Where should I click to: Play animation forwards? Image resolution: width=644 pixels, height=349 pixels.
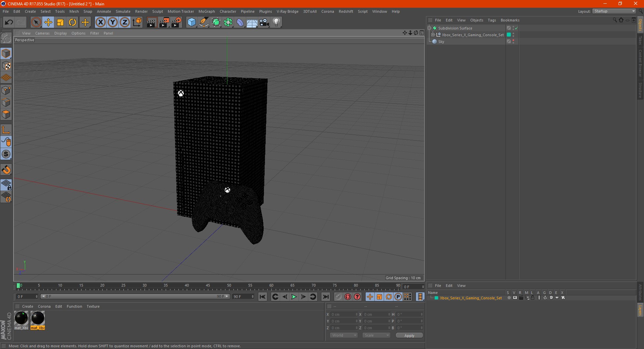pos(294,297)
